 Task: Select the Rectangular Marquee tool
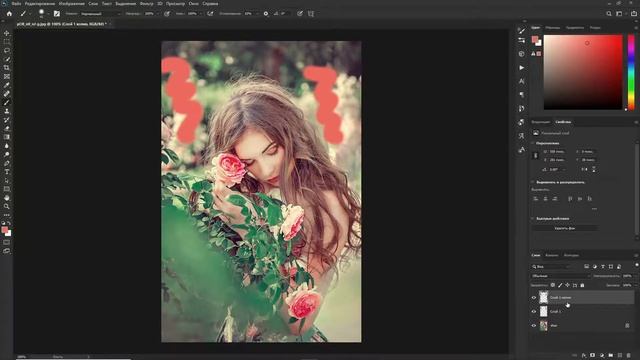(x=7, y=42)
